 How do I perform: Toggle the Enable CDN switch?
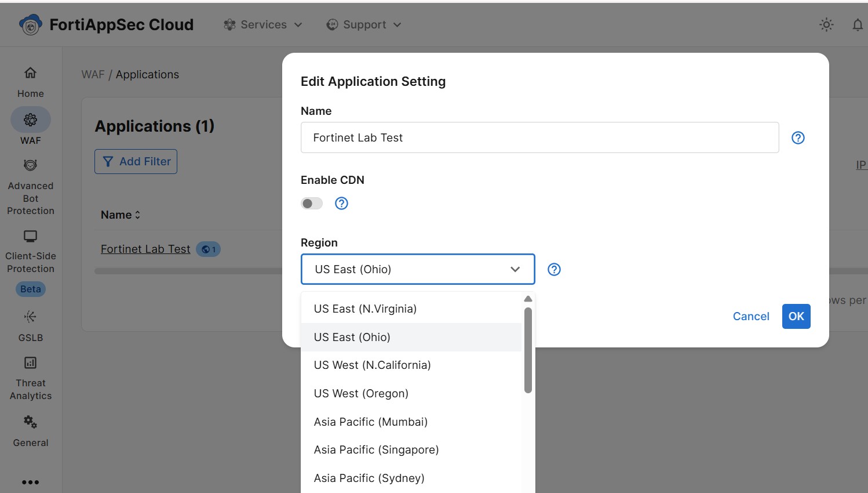(x=312, y=204)
